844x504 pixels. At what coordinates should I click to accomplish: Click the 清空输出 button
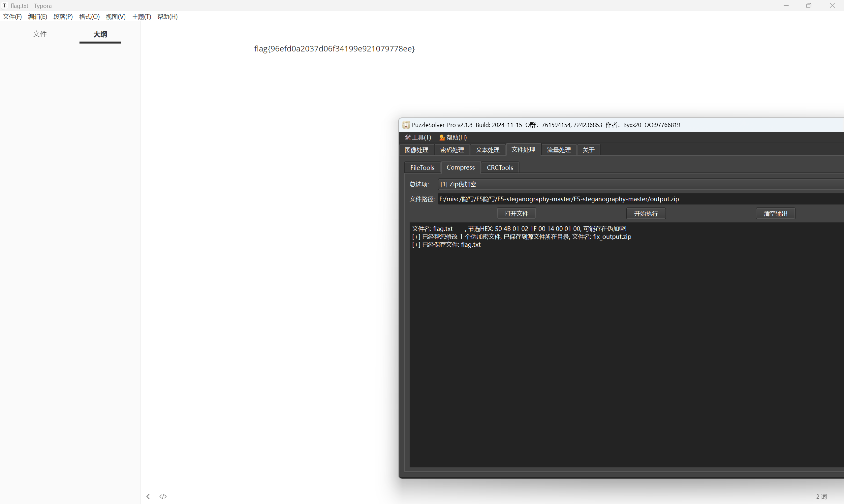[775, 213]
